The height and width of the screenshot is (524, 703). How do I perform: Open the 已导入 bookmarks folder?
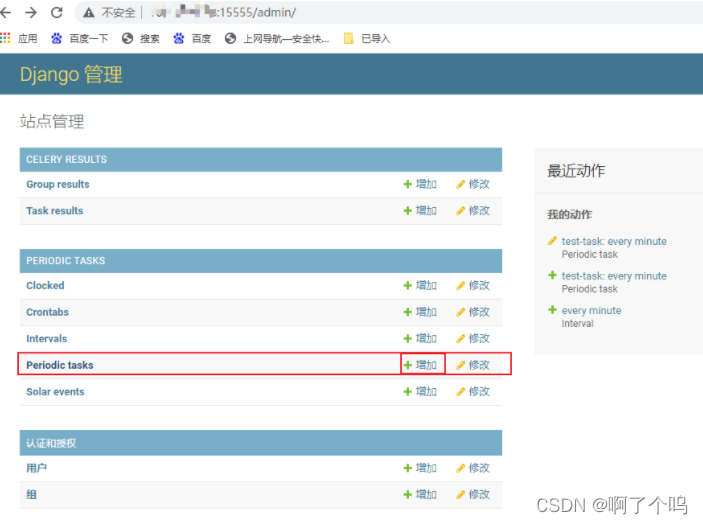coord(367,39)
